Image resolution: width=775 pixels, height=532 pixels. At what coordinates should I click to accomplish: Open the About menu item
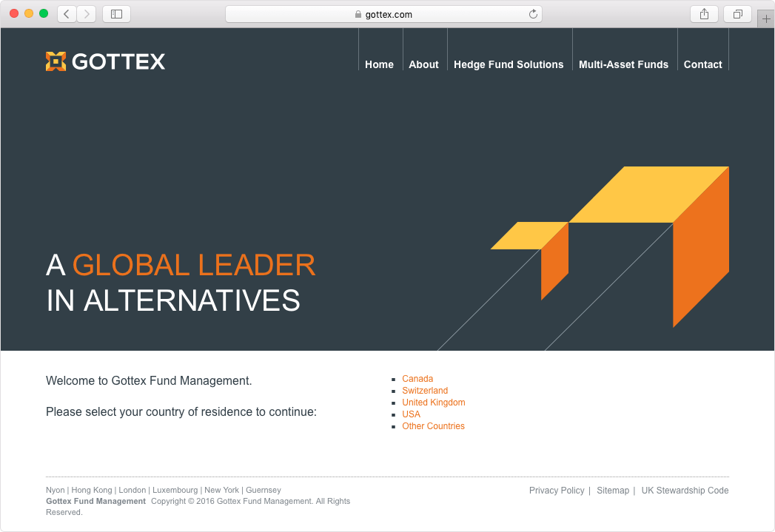[423, 64]
